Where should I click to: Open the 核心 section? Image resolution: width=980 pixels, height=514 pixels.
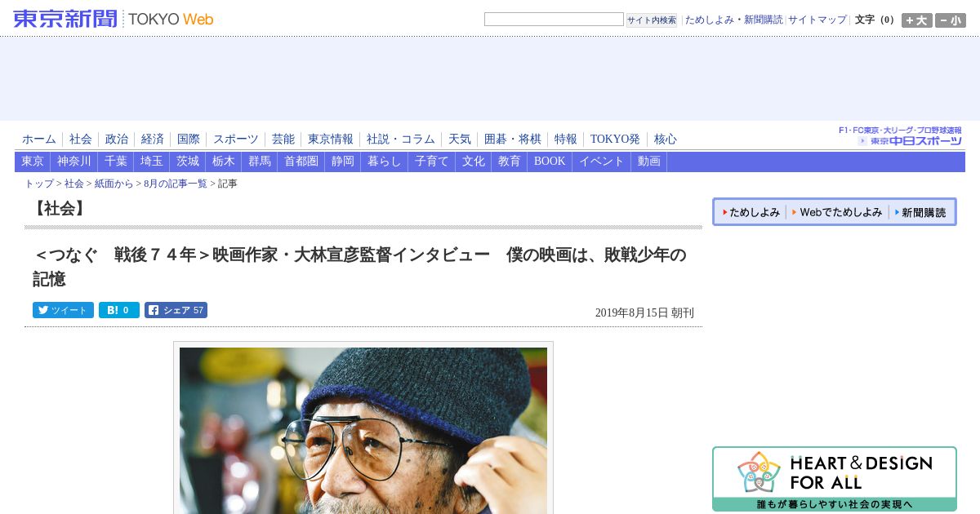tap(666, 140)
